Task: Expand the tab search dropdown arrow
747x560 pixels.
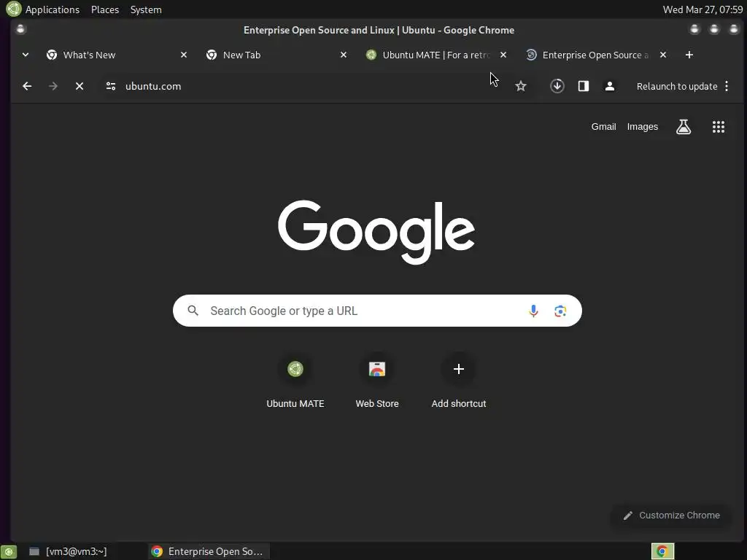Action: [26, 55]
